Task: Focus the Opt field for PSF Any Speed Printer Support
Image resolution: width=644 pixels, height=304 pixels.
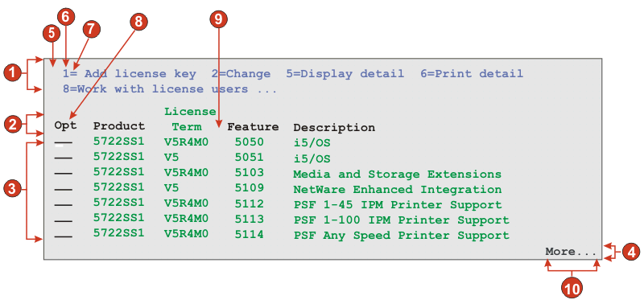Action: pyautogui.click(x=64, y=236)
